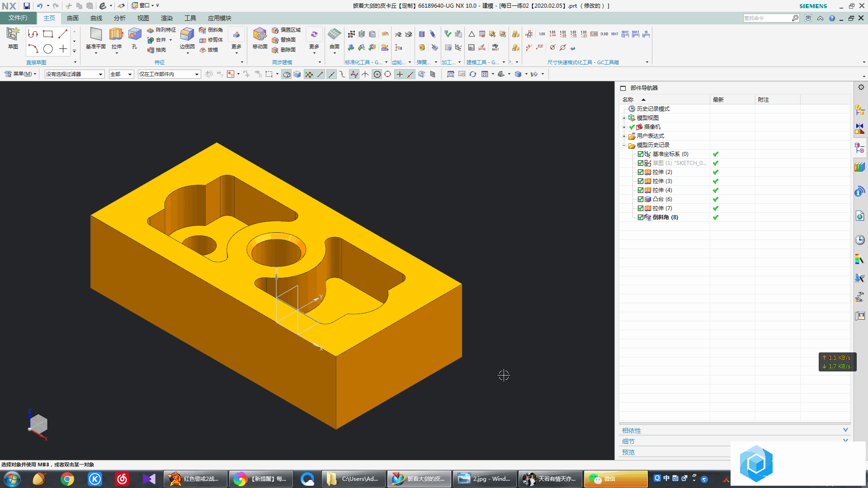The height and width of the screenshot is (488, 868).
Task: Click the Edge Blend (边倒圆) icon
Action: [x=187, y=34]
